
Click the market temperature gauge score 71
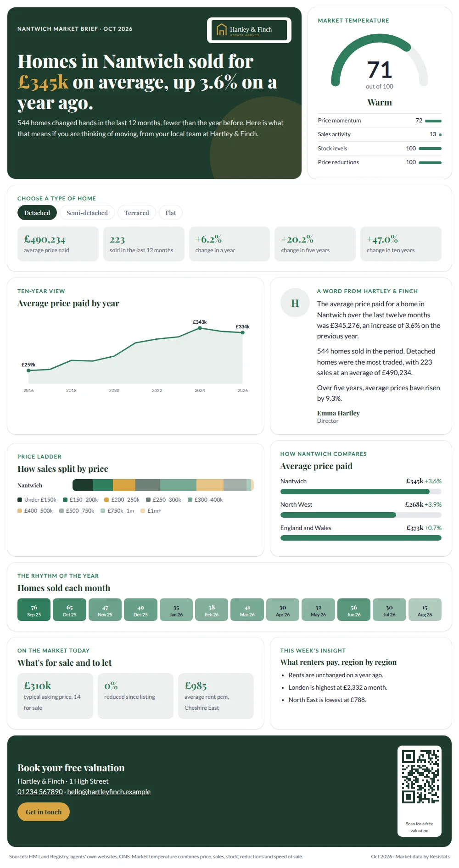[x=380, y=70]
